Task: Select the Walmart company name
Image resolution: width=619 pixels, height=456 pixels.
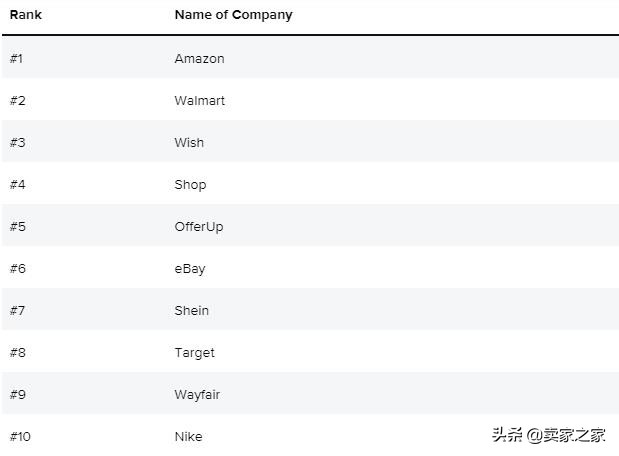Action: pos(199,100)
